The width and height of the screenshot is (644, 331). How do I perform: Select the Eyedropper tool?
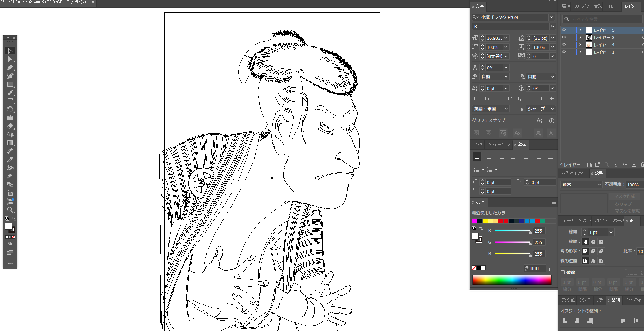pyautogui.click(x=10, y=160)
